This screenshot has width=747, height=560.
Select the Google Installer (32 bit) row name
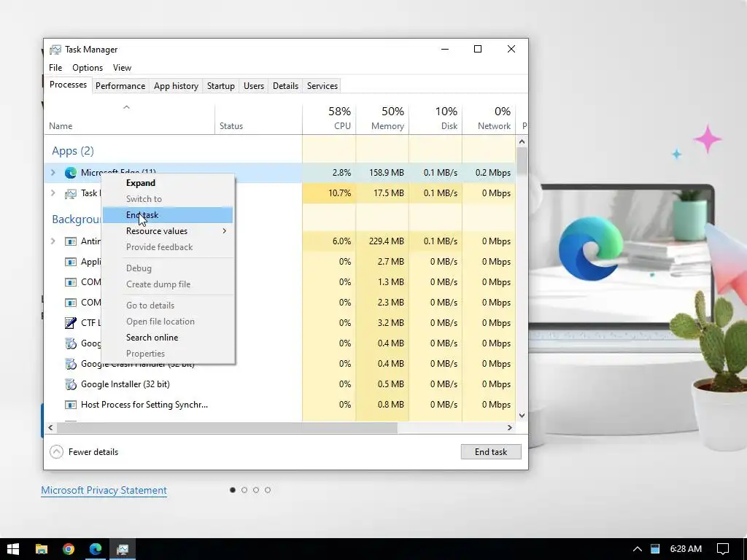(125, 384)
